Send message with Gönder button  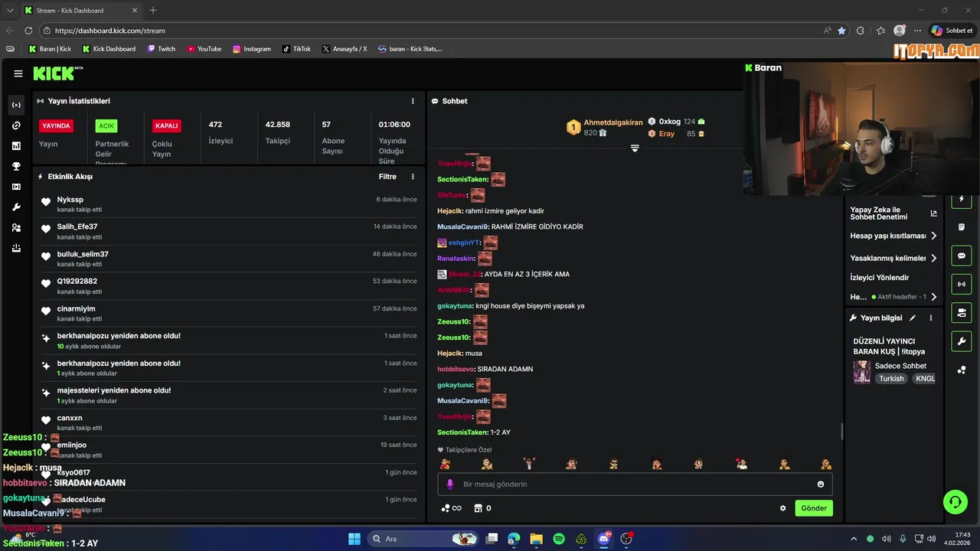point(813,508)
